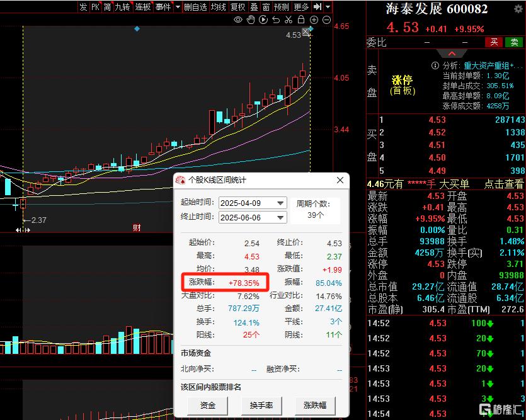Click the dialog's playing-card title icon
The width and height of the screenshot is (526, 420).
(180, 180)
